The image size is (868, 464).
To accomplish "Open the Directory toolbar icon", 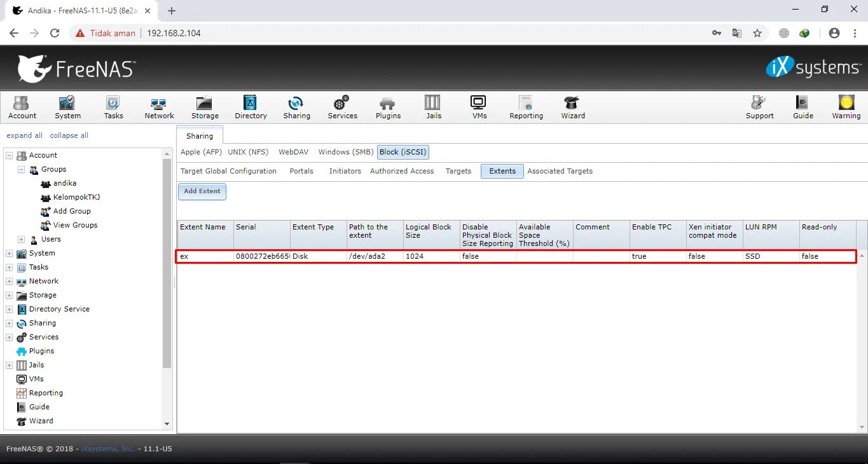I will tap(251, 107).
